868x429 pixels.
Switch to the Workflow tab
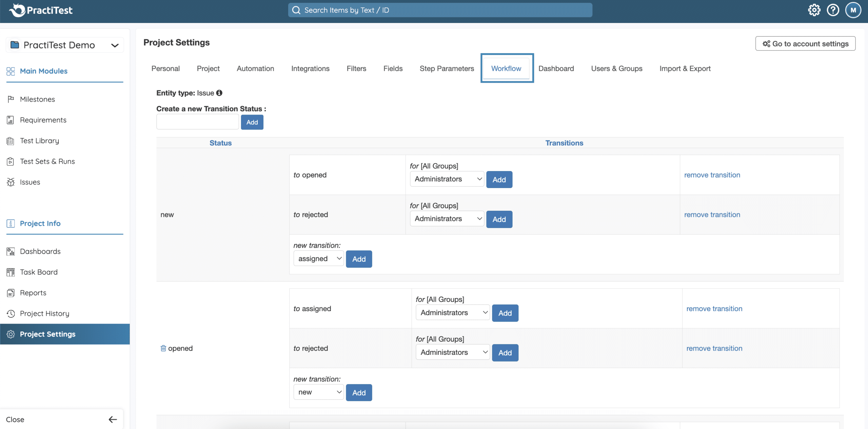tap(506, 68)
